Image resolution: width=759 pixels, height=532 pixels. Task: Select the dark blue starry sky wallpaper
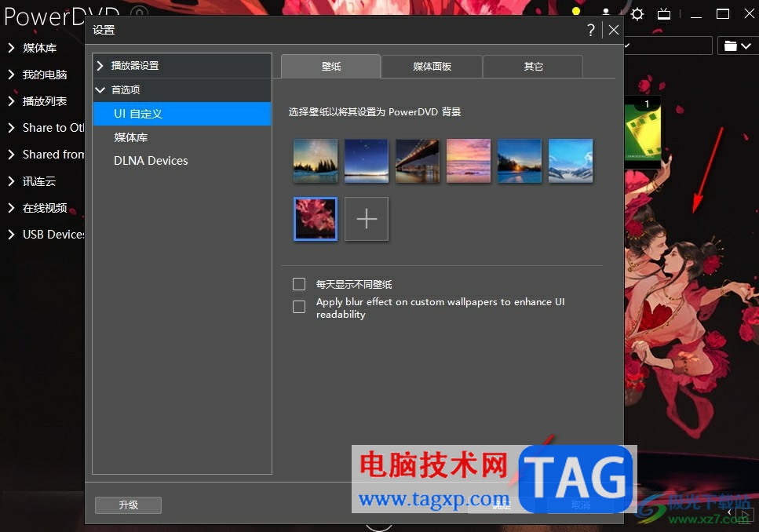point(367,161)
